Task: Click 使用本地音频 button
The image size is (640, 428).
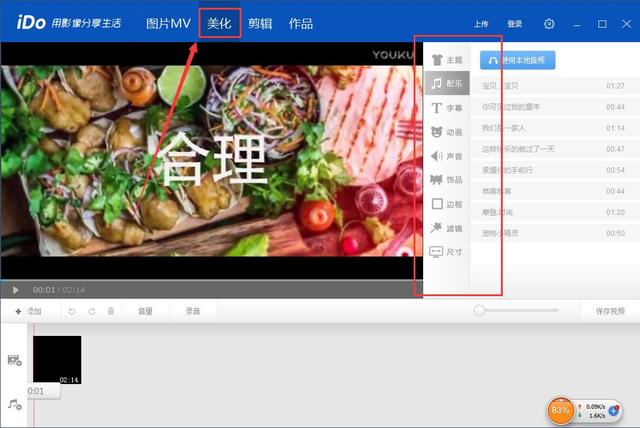Action: click(x=517, y=60)
